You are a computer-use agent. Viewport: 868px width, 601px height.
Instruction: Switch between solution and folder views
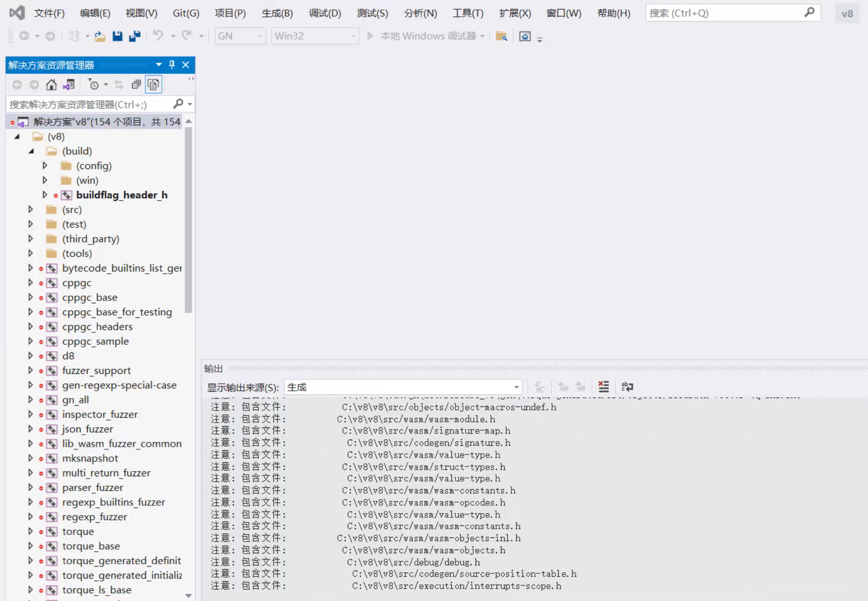[68, 85]
